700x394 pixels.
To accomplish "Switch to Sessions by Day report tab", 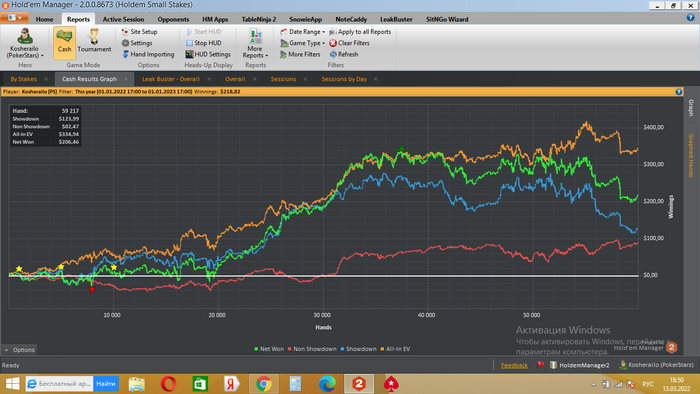I will coord(344,79).
